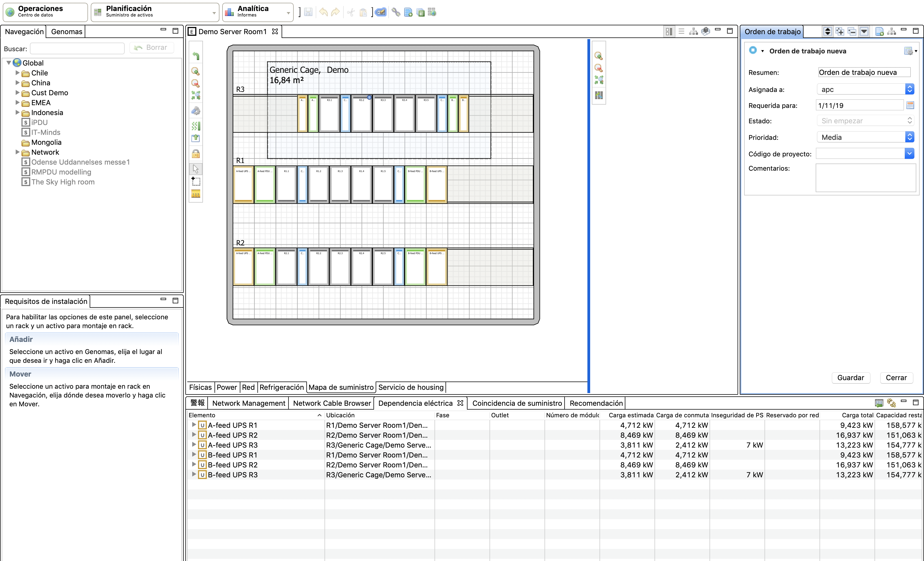
Task: Click the zoom-to-fit icon in right pane toolbar
Action: (x=599, y=80)
